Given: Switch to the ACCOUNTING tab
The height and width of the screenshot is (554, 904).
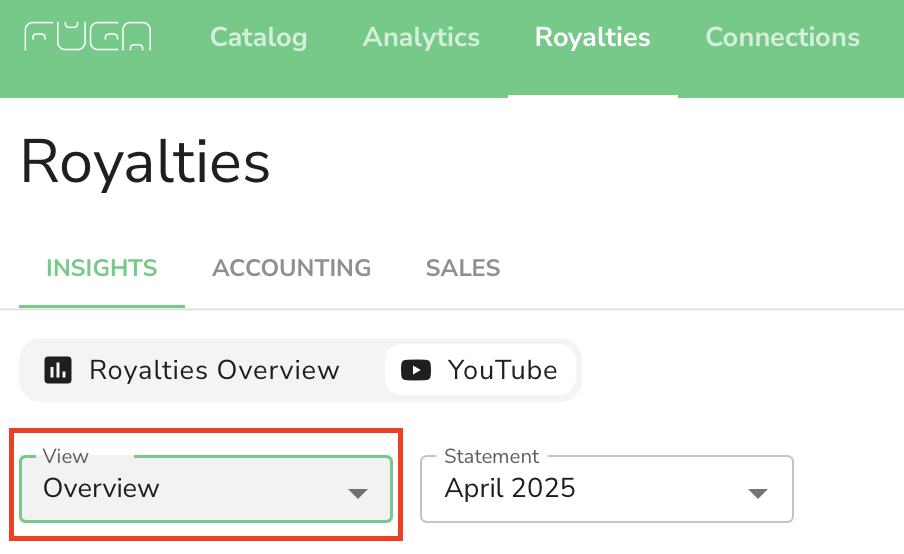Looking at the screenshot, I should click(291, 268).
